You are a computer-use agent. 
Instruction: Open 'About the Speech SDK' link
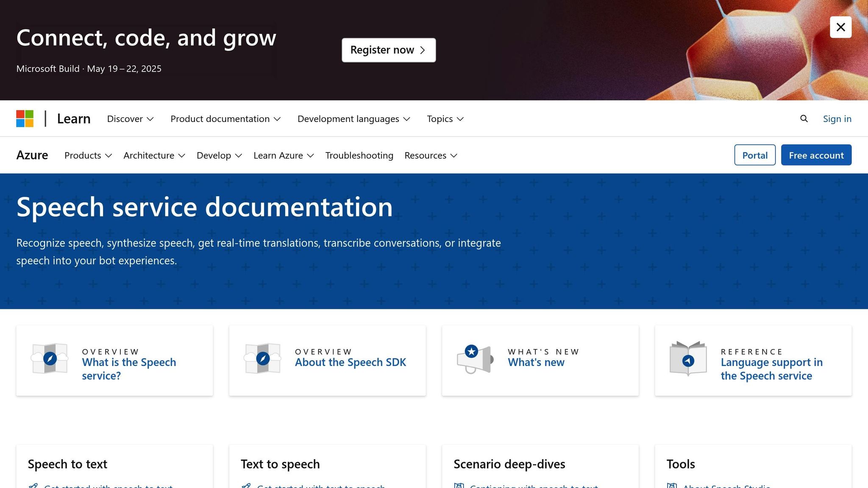tap(351, 362)
